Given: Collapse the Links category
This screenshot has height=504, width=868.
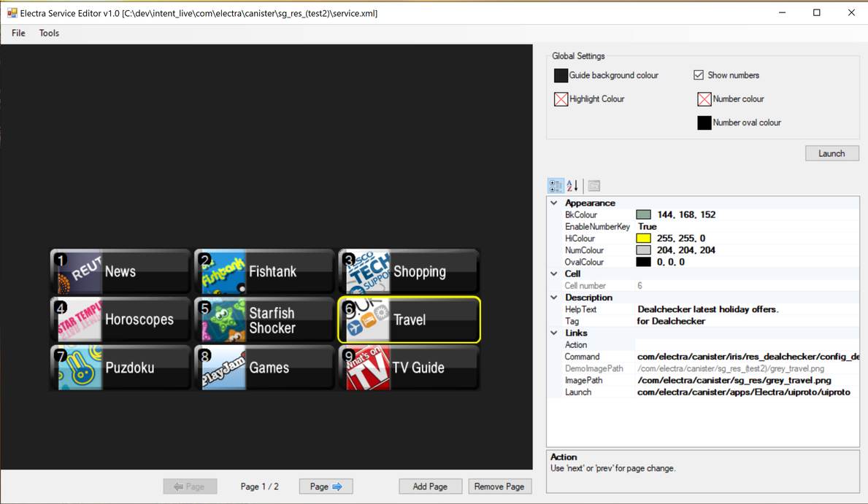Looking at the screenshot, I should click(x=554, y=333).
